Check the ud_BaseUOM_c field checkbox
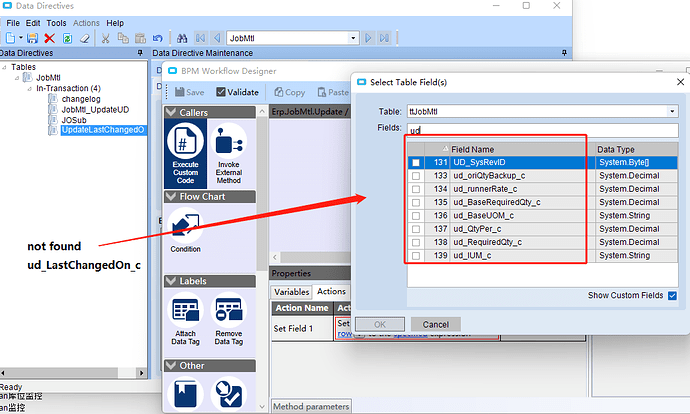The height and width of the screenshot is (414, 690). (x=416, y=216)
